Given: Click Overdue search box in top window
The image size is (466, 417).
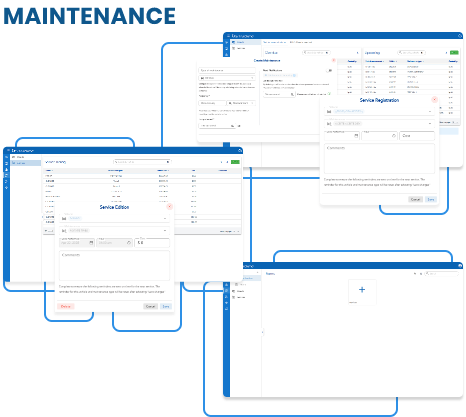Looking at the screenshot, I should tap(316, 53).
